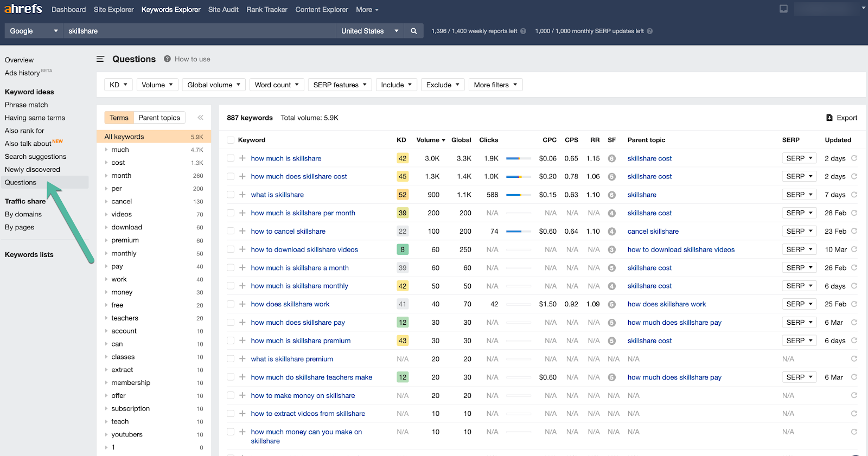Open 'skillshare cost' parent topic in first row
The width and height of the screenshot is (868, 456).
(649, 158)
